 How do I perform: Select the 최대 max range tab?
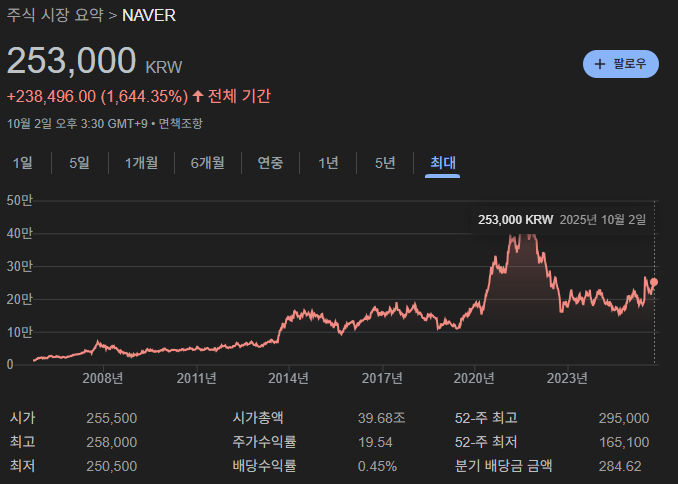443,163
